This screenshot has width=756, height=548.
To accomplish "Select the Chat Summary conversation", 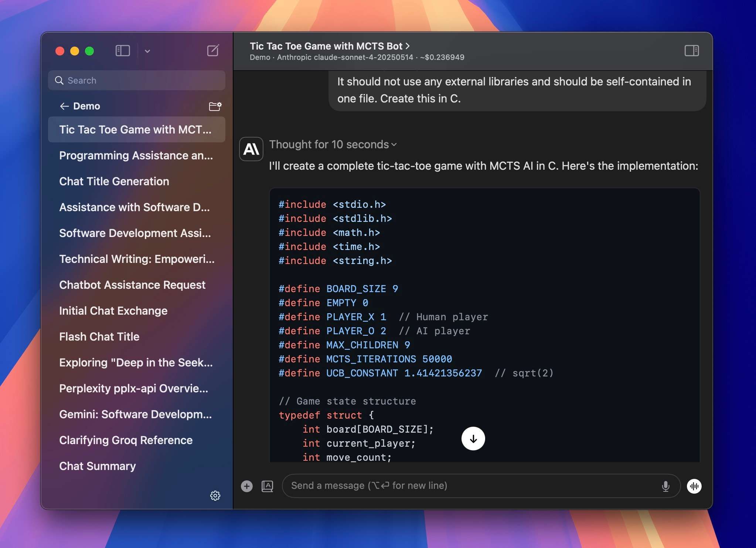I will [x=97, y=466].
